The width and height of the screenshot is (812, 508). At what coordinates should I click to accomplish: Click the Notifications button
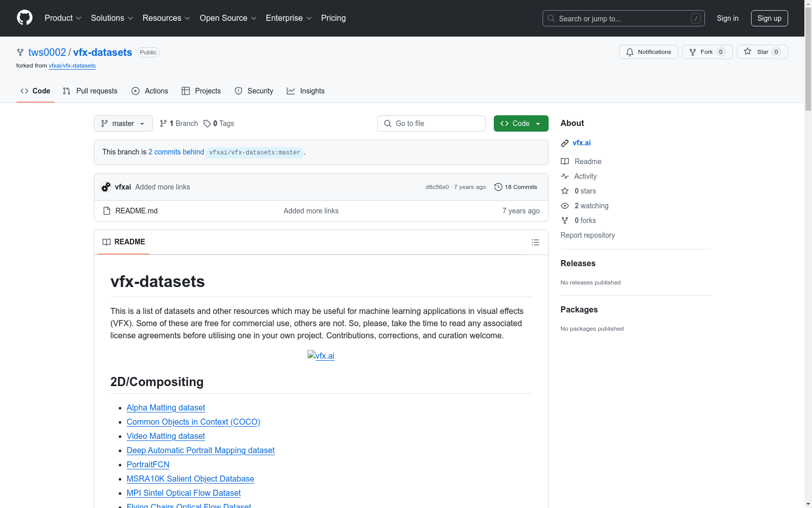coord(649,52)
